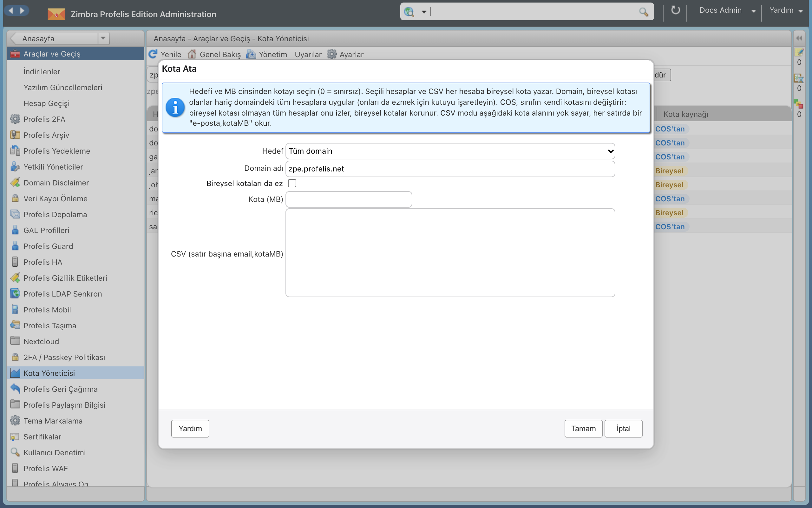
Task: Open the Hedef dropdown
Action: click(450, 151)
